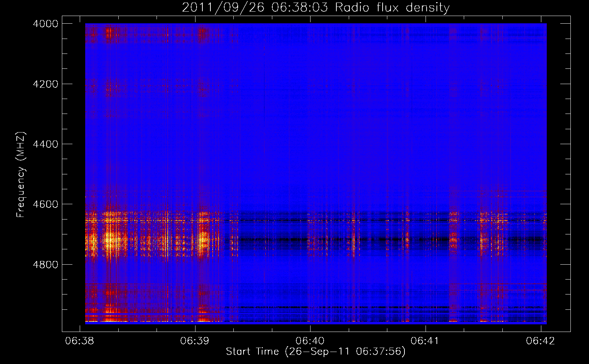Click the "Start Time (26-Sep-11 06:37:56)" label
The image size is (589, 364).
click(x=316, y=351)
